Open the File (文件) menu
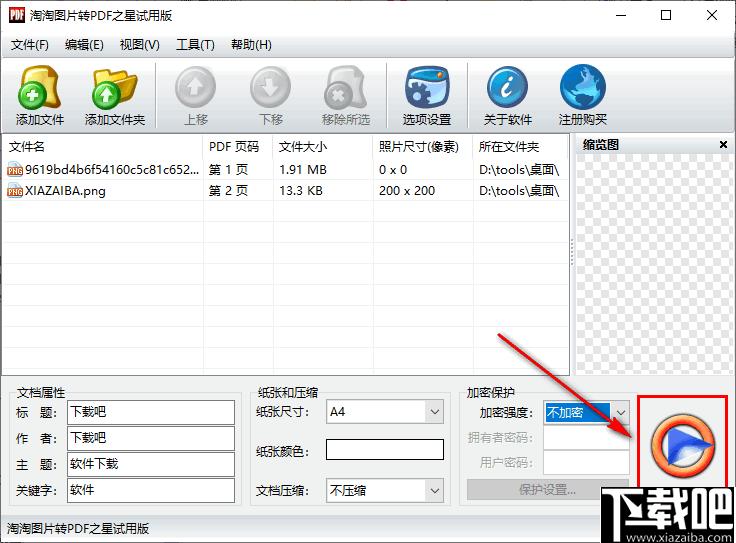Image resolution: width=736 pixels, height=543 pixels. 30,45
